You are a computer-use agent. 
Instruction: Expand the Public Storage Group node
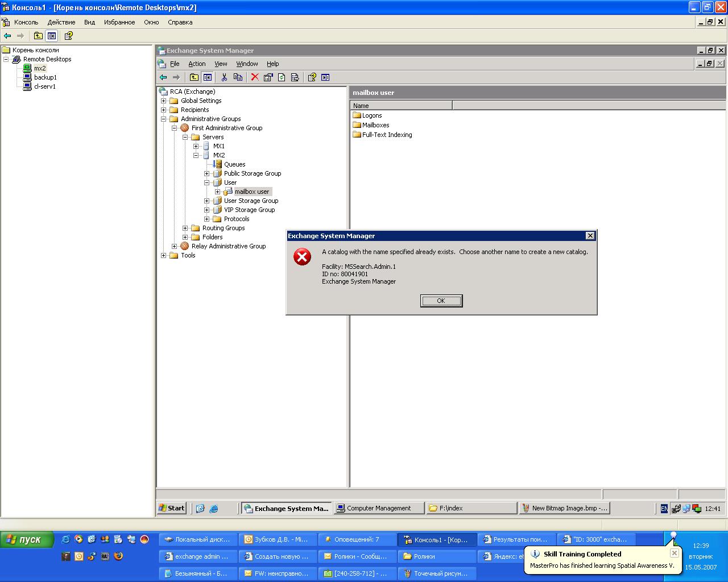tap(207, 173)
